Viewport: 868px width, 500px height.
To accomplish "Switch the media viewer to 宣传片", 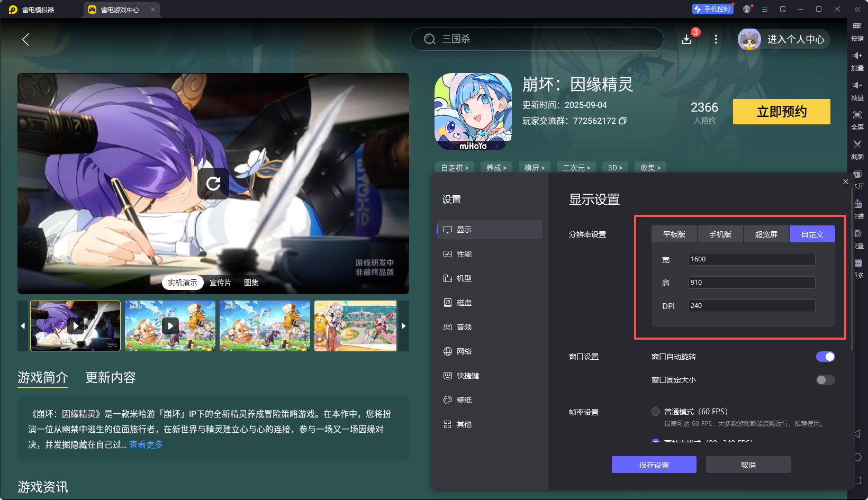I will pyautogui.click(x=220, y=283).
